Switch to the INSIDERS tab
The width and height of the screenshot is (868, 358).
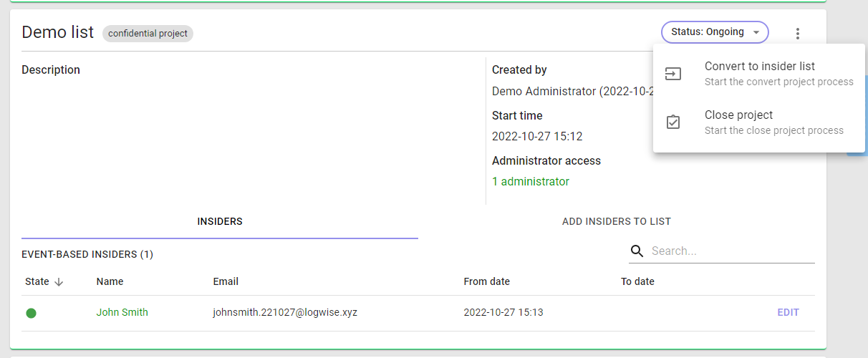220,222
